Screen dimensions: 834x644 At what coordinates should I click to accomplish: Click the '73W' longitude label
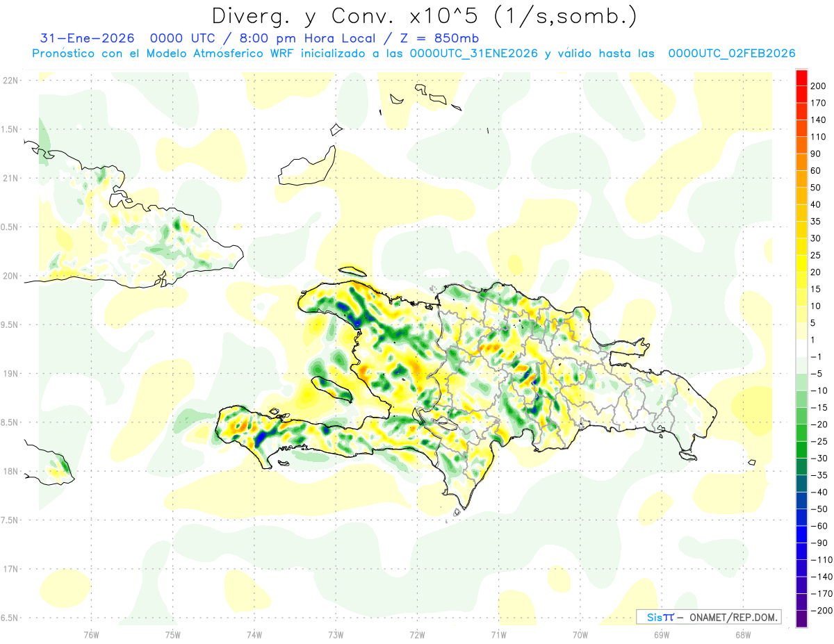[x=336, y=634]
